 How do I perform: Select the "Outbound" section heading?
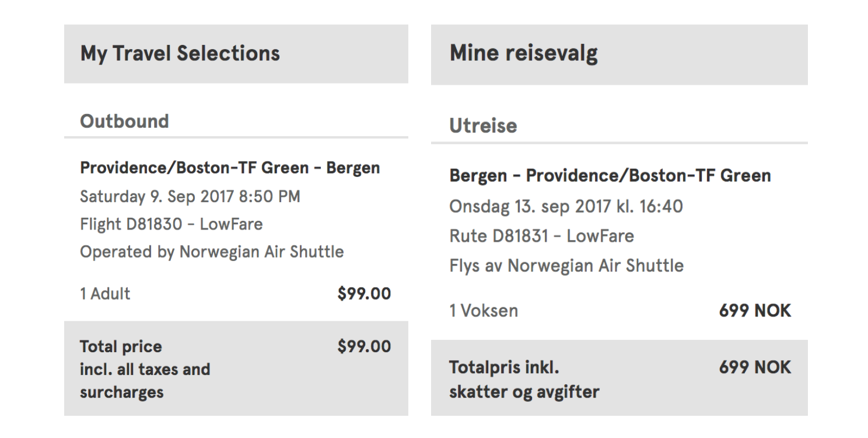click(x=124, y=121)
